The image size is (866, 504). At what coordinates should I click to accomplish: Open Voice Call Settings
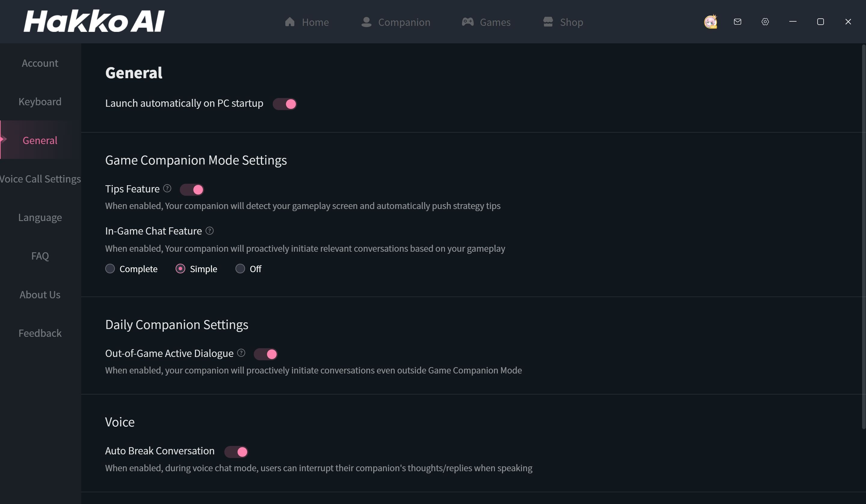[x=40, y=179]
